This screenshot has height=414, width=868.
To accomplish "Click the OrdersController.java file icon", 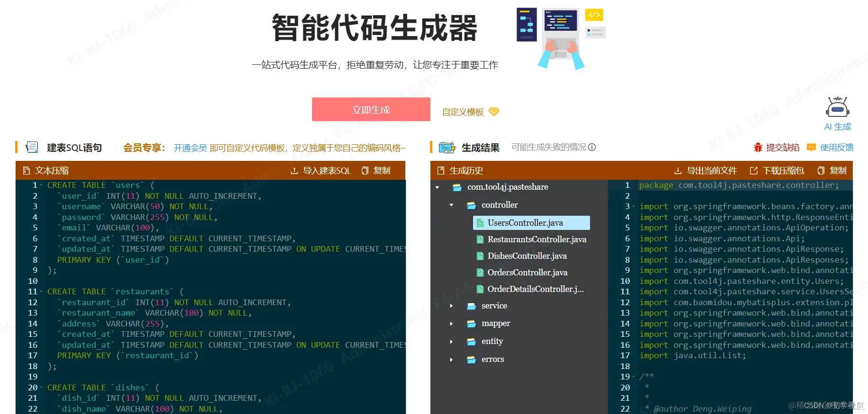I will tap(480, 273).
